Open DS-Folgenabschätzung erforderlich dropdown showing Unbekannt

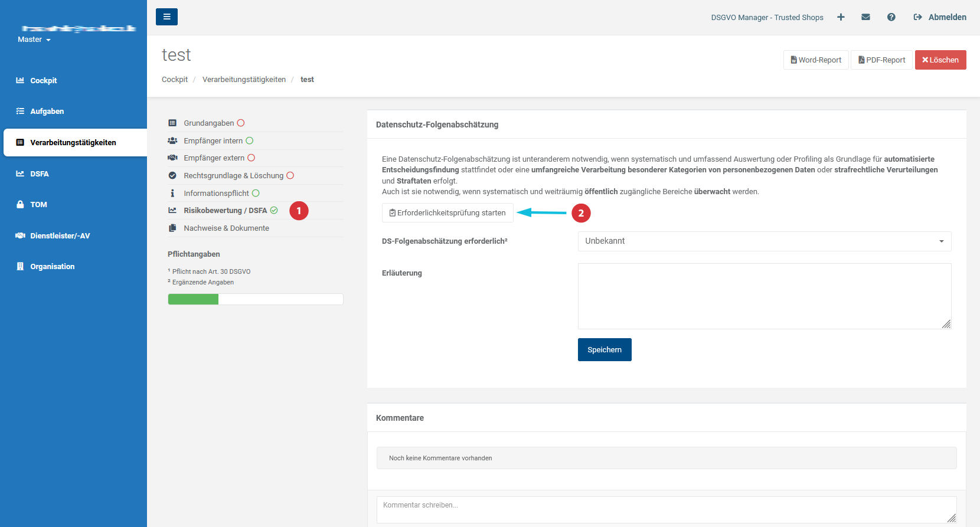(x=764, y=241)
